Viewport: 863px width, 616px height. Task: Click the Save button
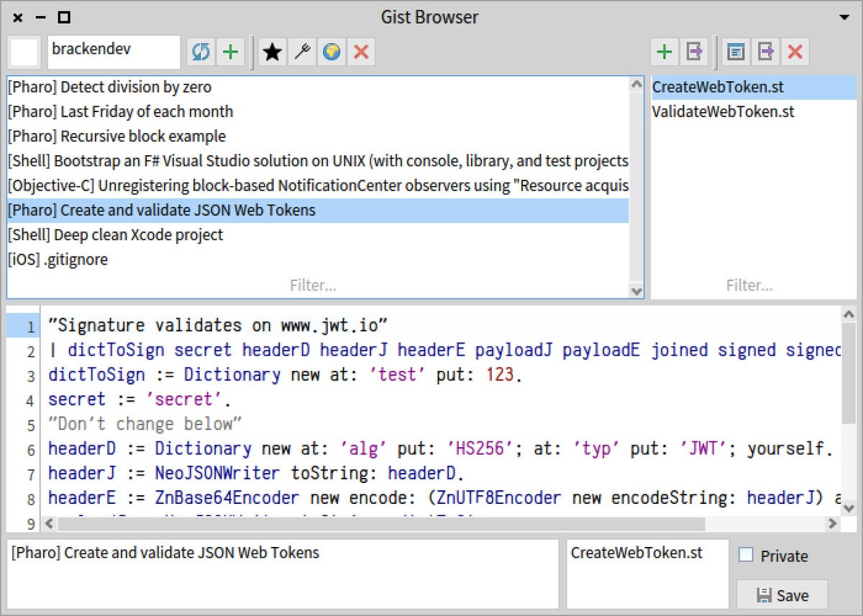tap(782, 594)
